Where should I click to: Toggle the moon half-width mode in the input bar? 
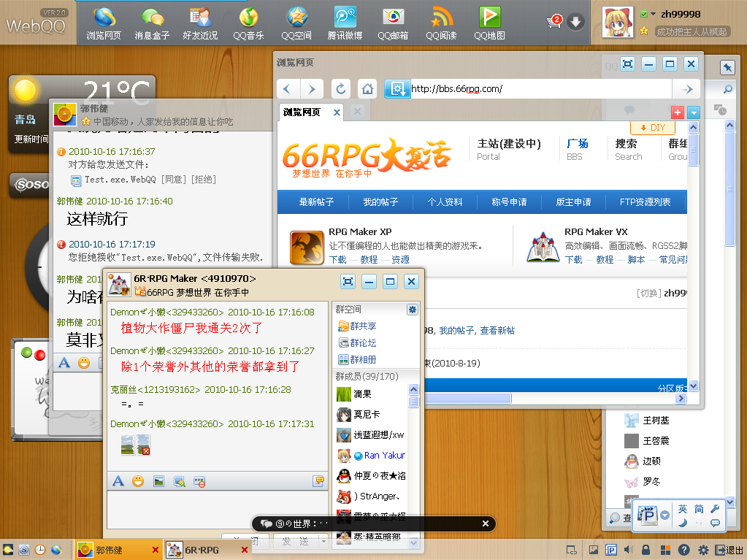683,523
